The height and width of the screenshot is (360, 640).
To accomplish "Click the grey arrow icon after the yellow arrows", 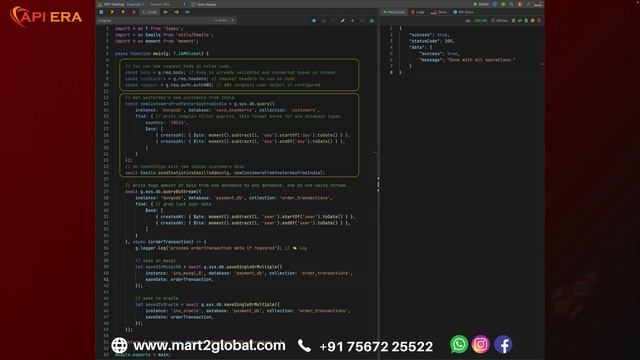I will tap(187, 12).
